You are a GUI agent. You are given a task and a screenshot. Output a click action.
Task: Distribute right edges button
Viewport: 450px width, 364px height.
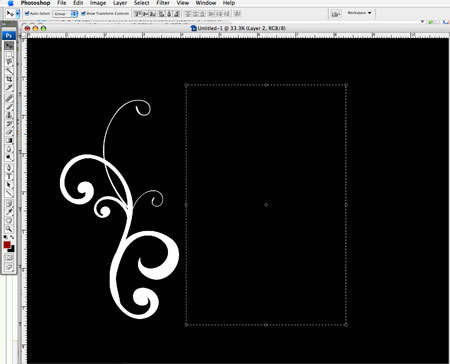click(227, 14)
